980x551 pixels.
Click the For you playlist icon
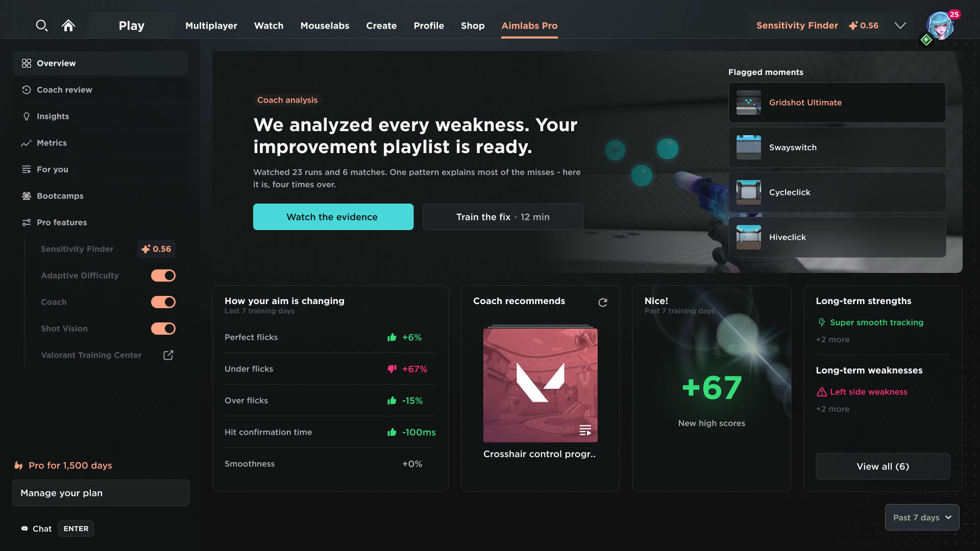(x=27, y=169)
